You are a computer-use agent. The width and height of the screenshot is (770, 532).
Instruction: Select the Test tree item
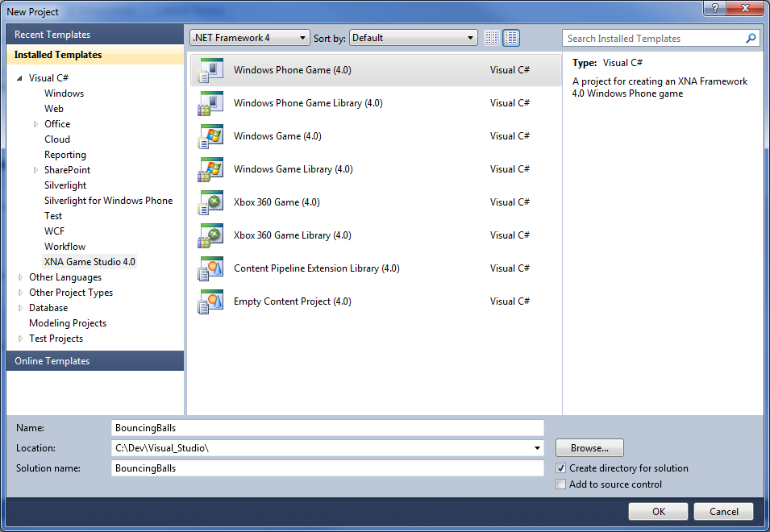click(x=53, y=216)
